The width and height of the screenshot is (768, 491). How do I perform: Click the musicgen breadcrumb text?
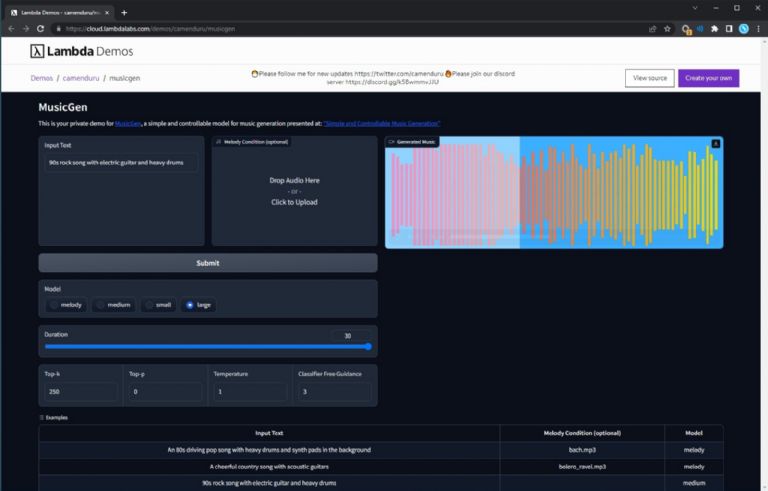click(x=124, y=78)
